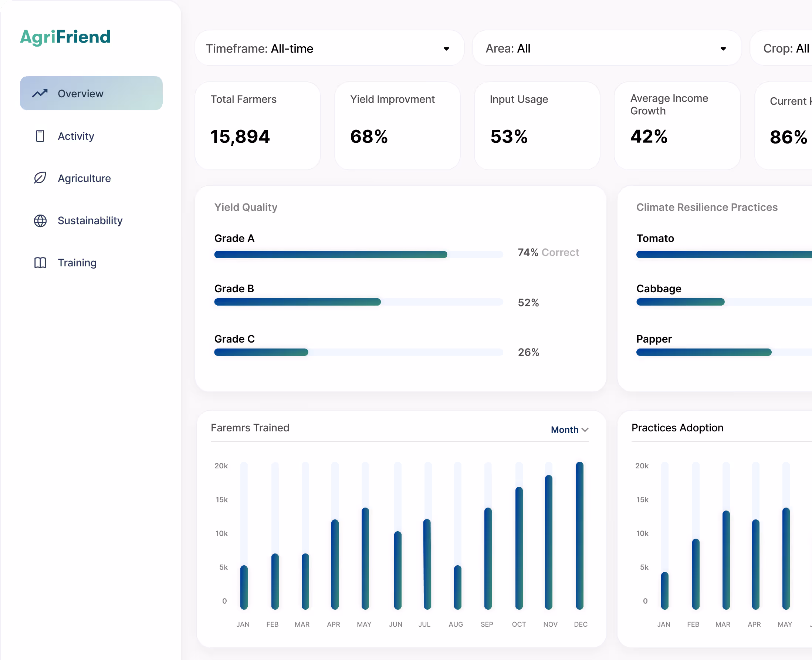This screenshot has width=812, height=660.
Task: Click the '74% Correct' value text
Action: (548, 252)
